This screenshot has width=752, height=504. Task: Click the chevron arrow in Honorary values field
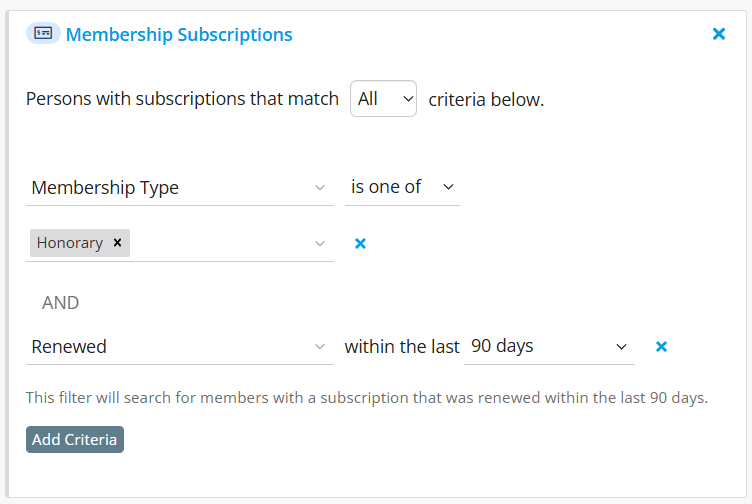[320, 244]
